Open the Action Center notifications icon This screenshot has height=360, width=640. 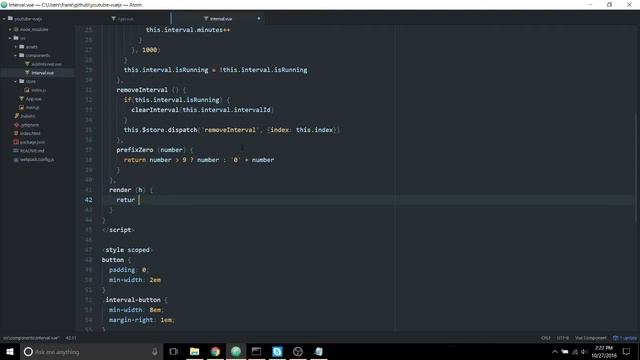[x=627, y=351]
